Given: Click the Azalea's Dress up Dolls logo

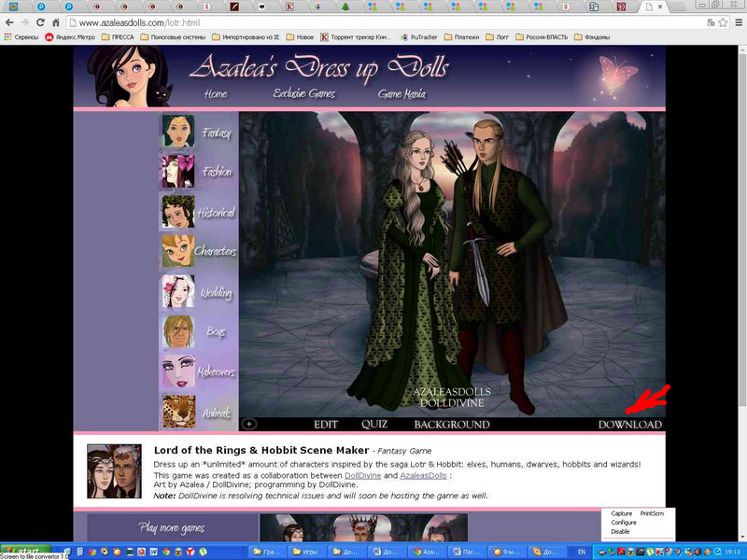Looking at the screenshot, I should point(318,67).
